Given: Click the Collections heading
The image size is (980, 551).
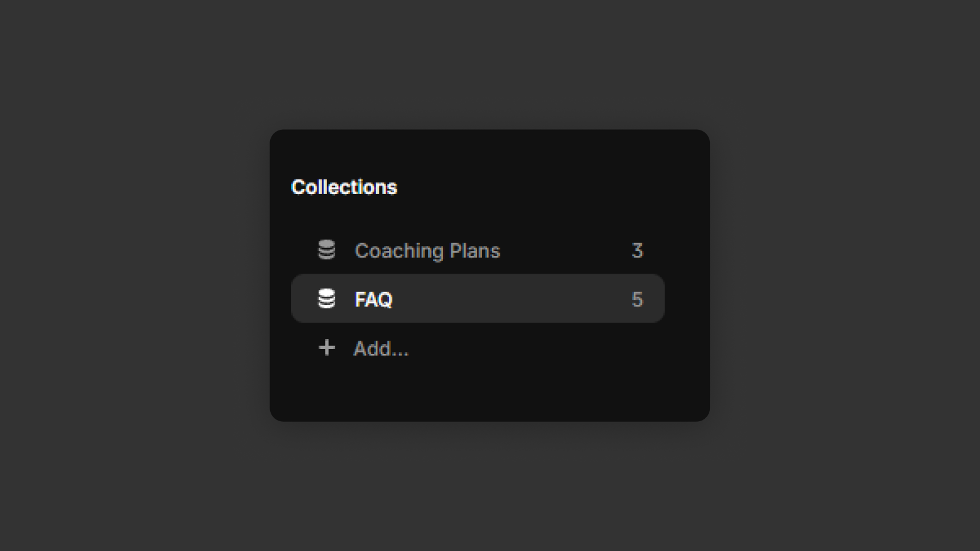Looking at the screenshot, I should (x=344, y=187).
